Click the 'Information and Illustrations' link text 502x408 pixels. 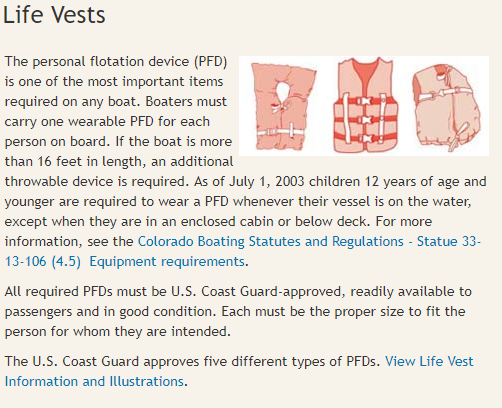(x=94, y=381)
